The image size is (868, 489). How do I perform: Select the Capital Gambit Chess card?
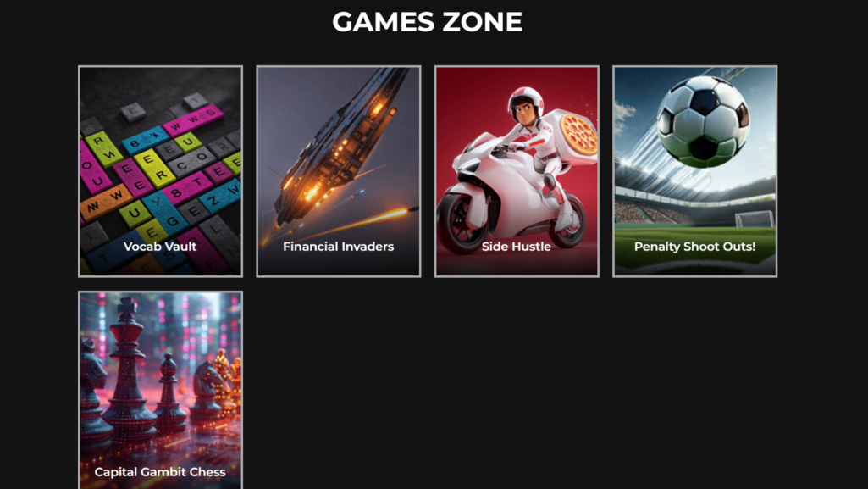coord(161,390)
